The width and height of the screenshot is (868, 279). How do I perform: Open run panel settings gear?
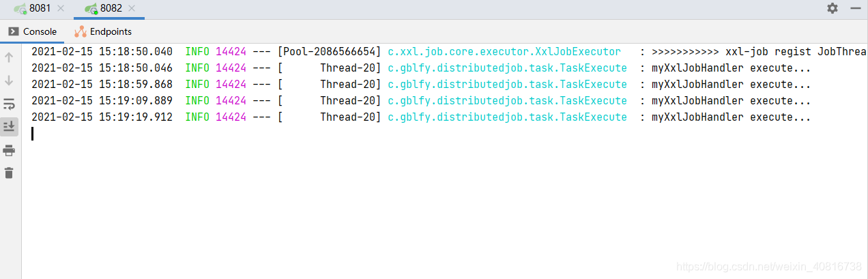[x=832, y=8]
